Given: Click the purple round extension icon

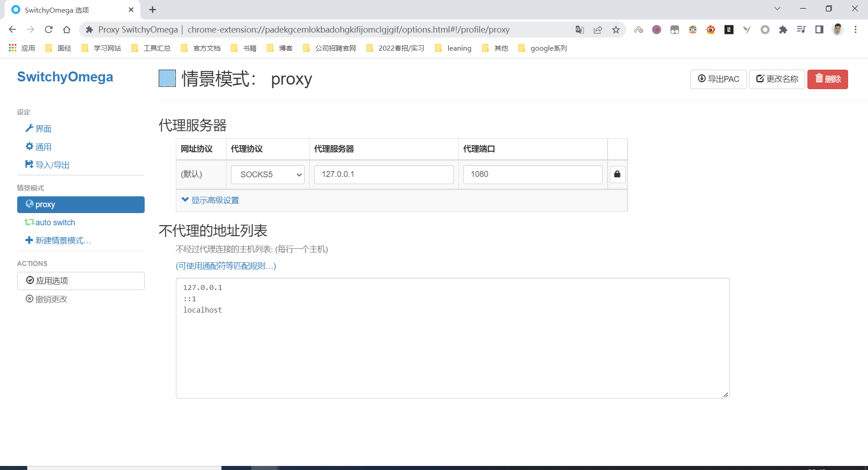Looking at the screenshot, I should [656, 30].
